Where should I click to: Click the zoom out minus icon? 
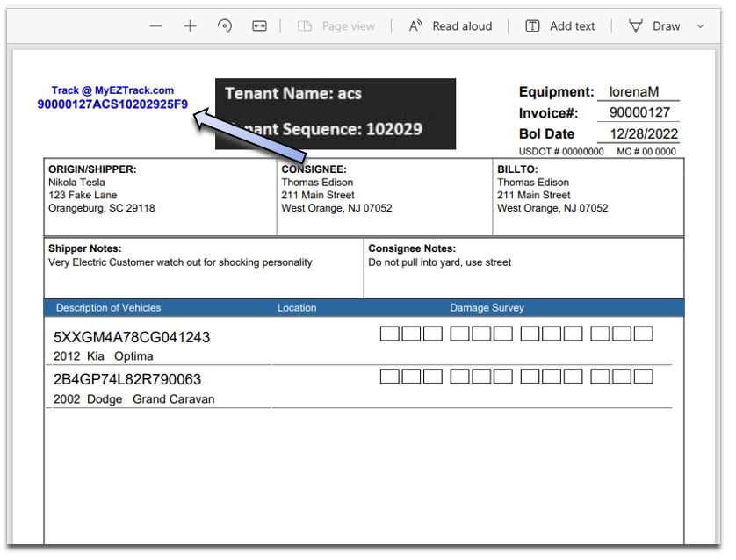click(157, 26)
